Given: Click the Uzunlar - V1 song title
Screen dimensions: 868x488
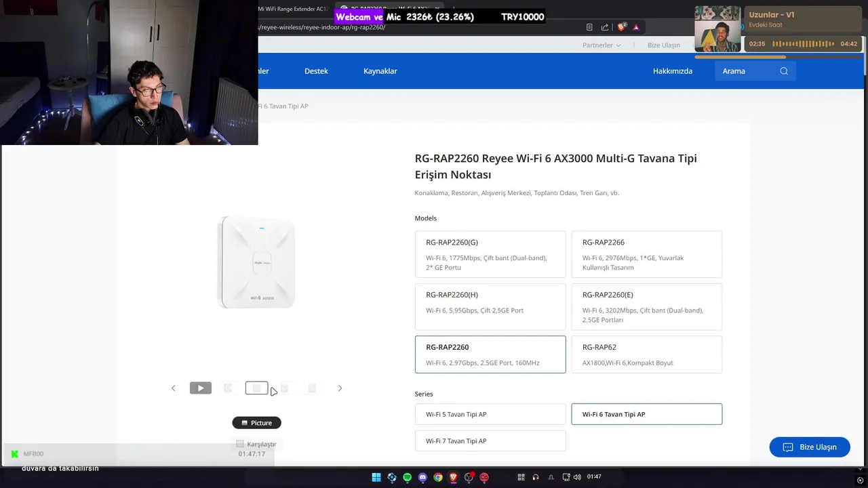Looking at the screenshot, I should (x=772, y=15).
